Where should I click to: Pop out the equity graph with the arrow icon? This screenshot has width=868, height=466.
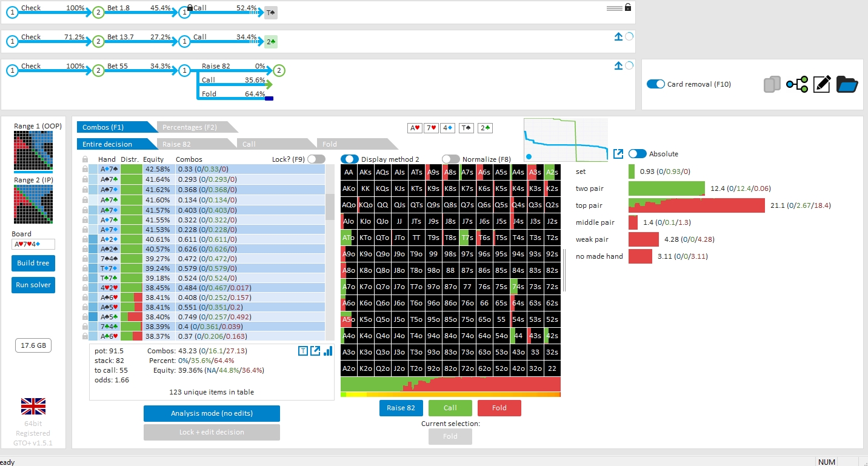point(618,154)
